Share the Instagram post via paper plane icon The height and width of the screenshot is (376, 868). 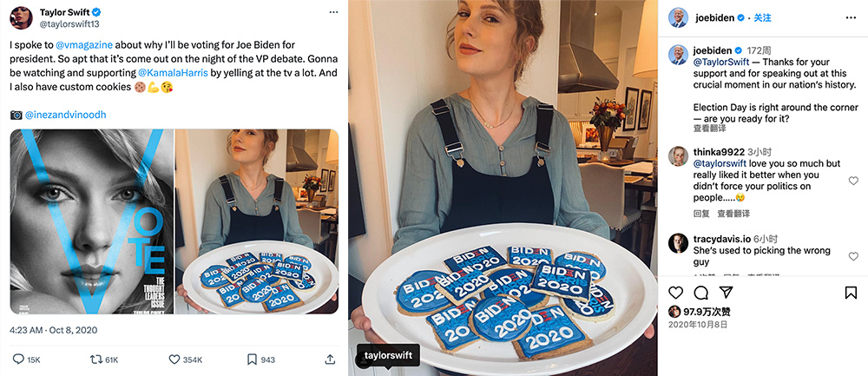[x=727, y=293]
